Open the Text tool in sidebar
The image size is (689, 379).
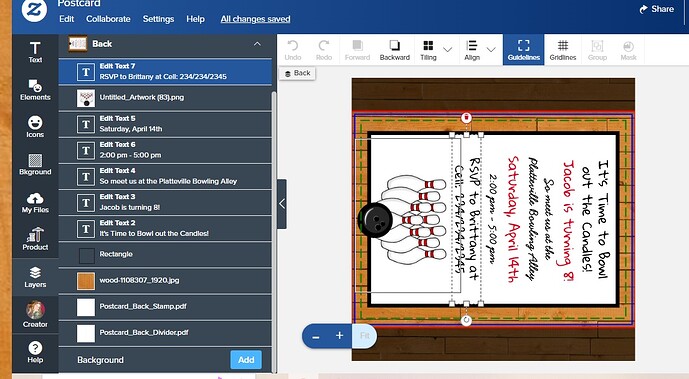tap(35, 52)
